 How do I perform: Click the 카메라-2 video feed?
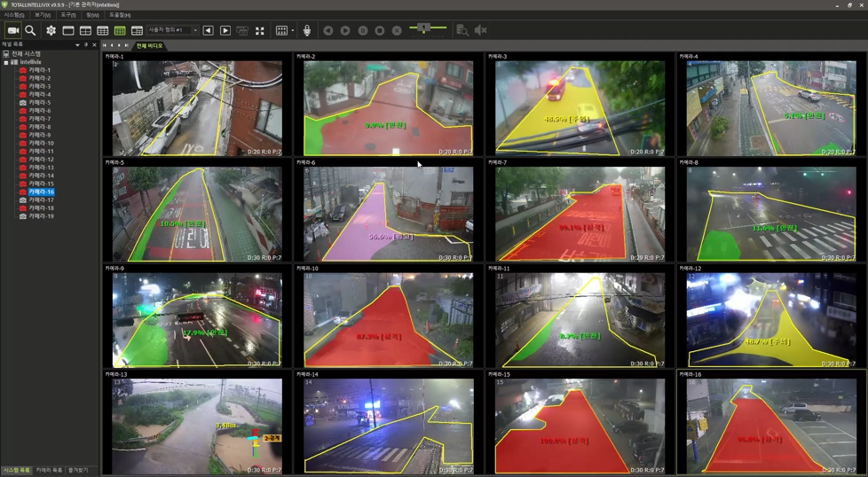pyautogui.click(x=389, y=108)
